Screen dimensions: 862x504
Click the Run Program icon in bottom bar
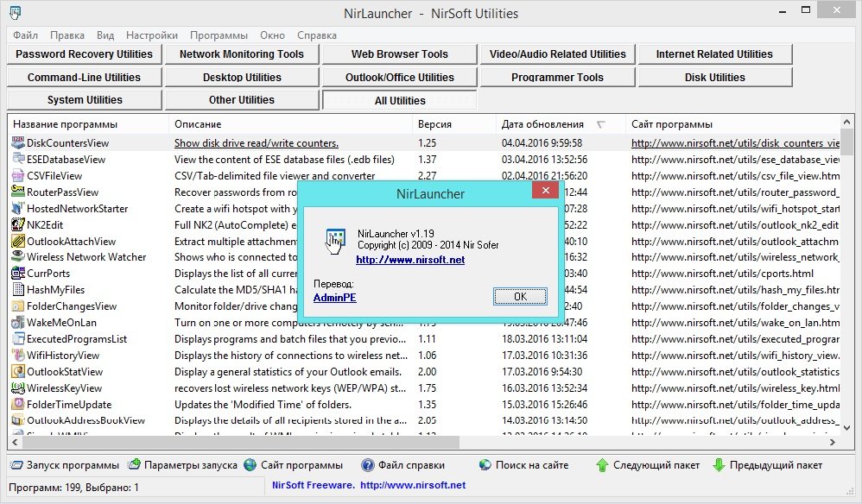16,465
